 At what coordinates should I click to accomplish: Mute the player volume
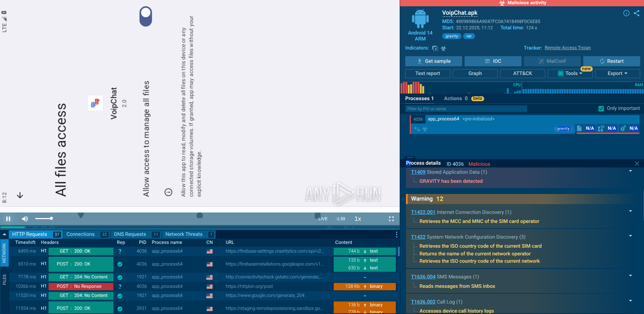(24, 219)
